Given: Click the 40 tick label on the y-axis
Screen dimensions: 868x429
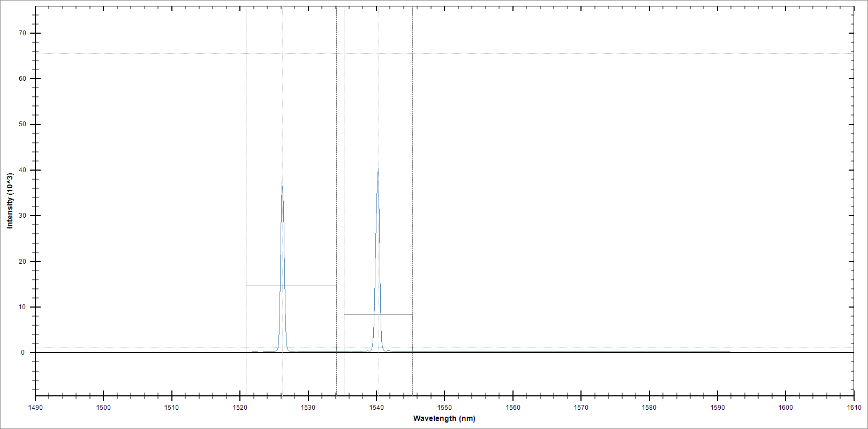Looking at the screenshot, I should [22, 170].
